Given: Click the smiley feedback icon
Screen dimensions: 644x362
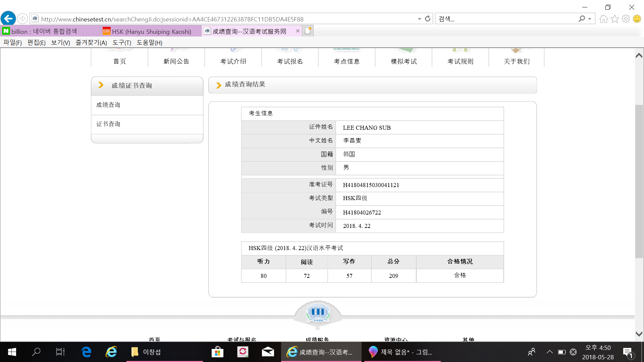Looking at the screenshot, I should pos(637,19).
